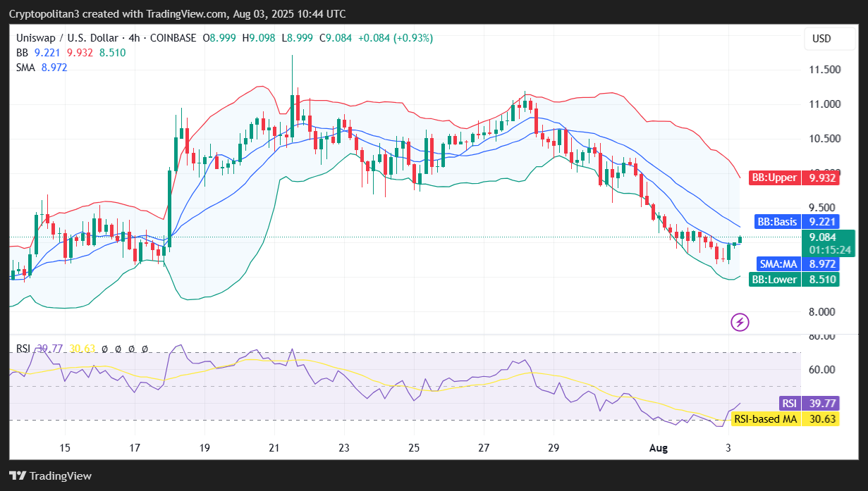
Task: Open the USD currency selector
Action: click(821, 39)
